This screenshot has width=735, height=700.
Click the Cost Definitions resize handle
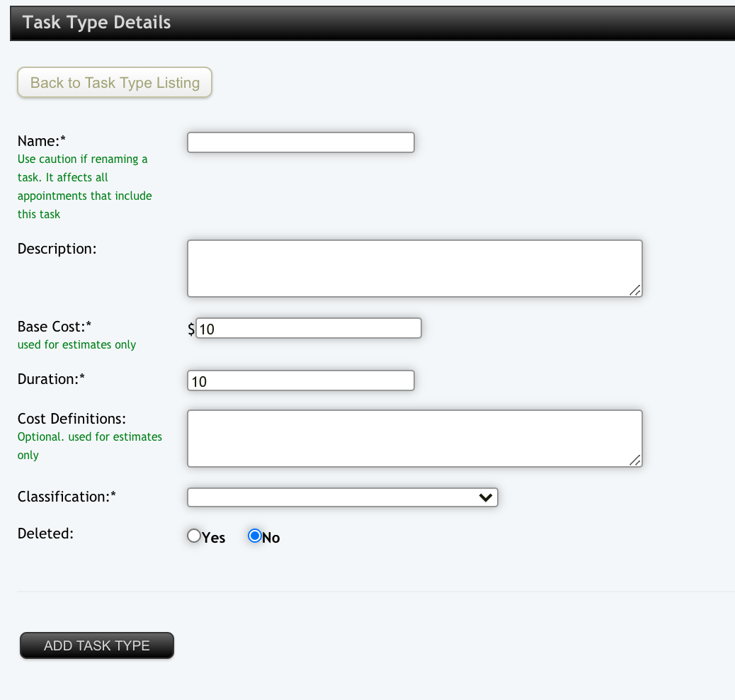(x=635, y=461)
